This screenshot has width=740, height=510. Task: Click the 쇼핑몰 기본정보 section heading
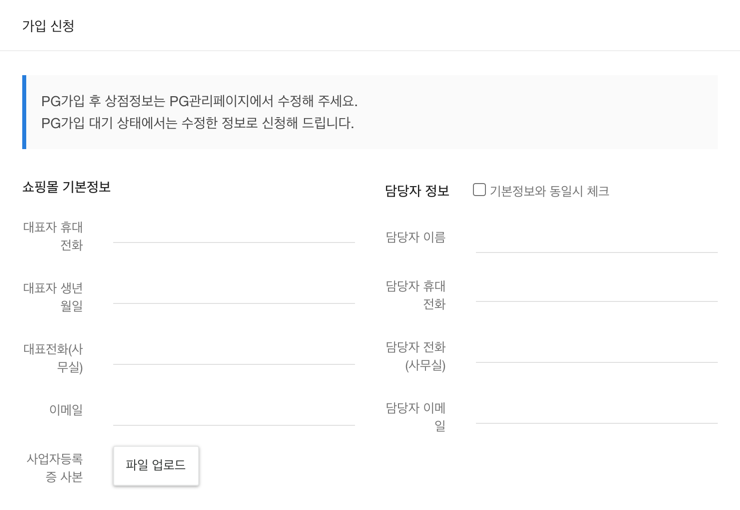pos(66,187)
